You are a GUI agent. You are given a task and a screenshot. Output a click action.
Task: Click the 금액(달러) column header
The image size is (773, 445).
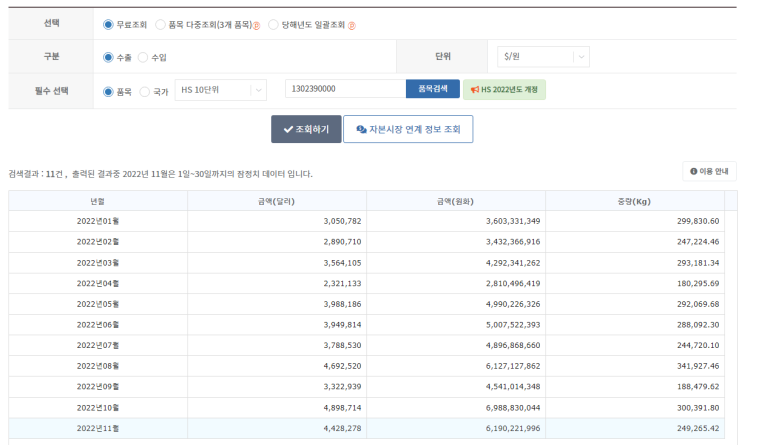(x=277, y=201)
